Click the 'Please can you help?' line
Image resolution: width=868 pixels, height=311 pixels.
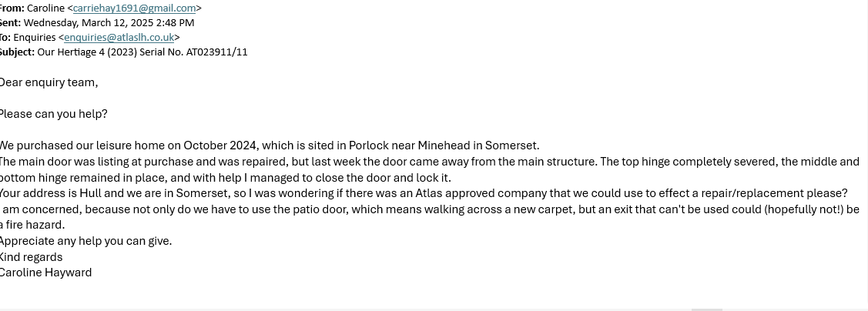tap(53, 114)
